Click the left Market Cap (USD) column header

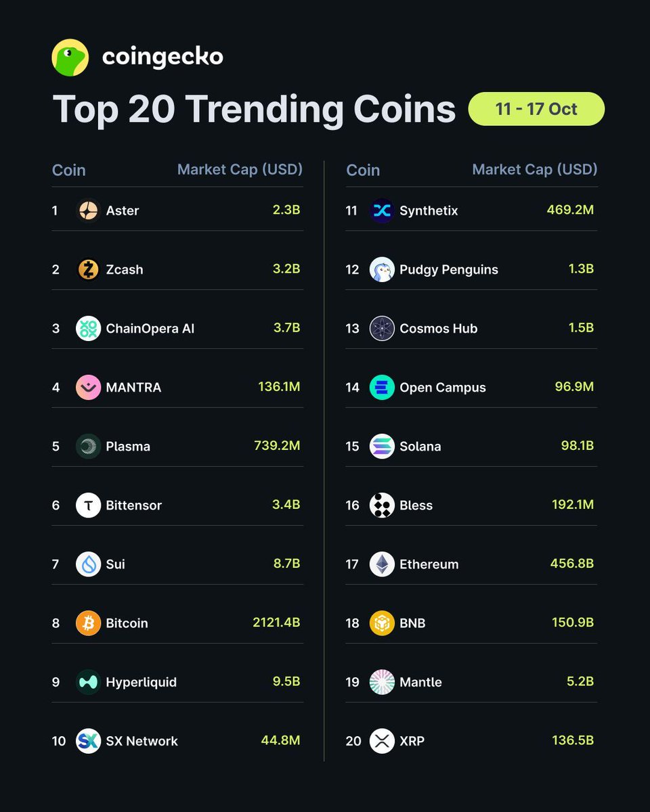[x=240, y=169]
